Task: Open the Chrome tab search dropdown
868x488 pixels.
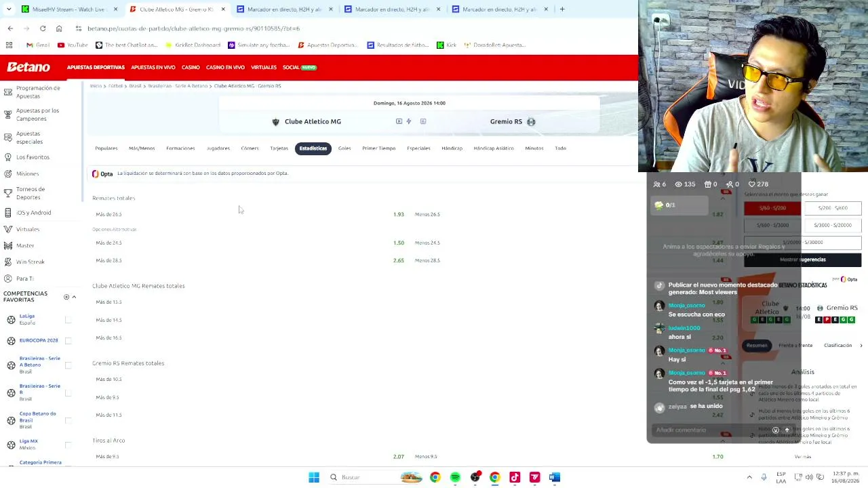Action: tap(10, 9)
